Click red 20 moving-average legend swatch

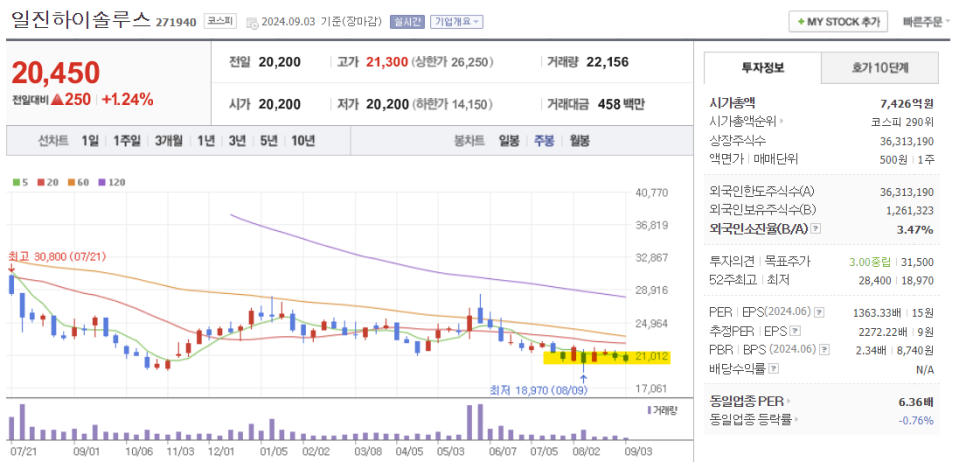tap(40, 182)
